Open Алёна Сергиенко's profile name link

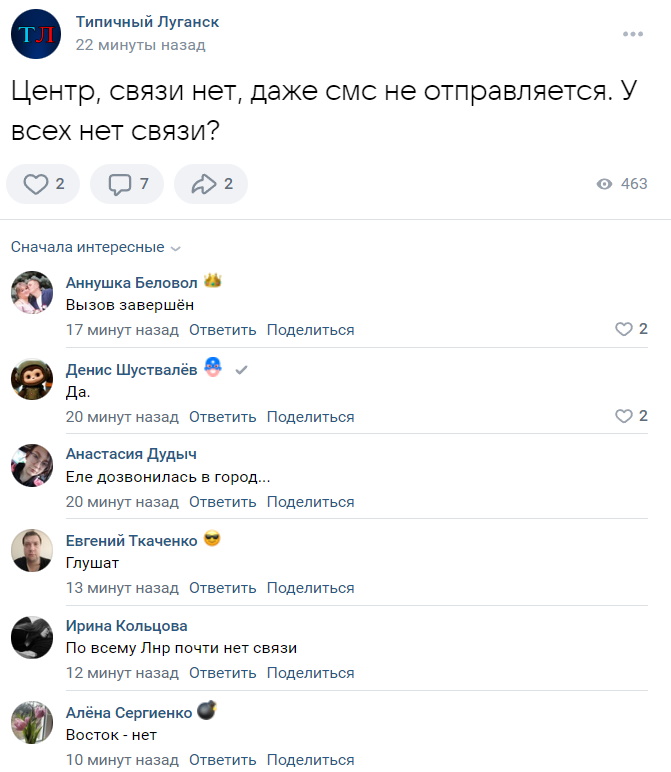tap(127, 712)
